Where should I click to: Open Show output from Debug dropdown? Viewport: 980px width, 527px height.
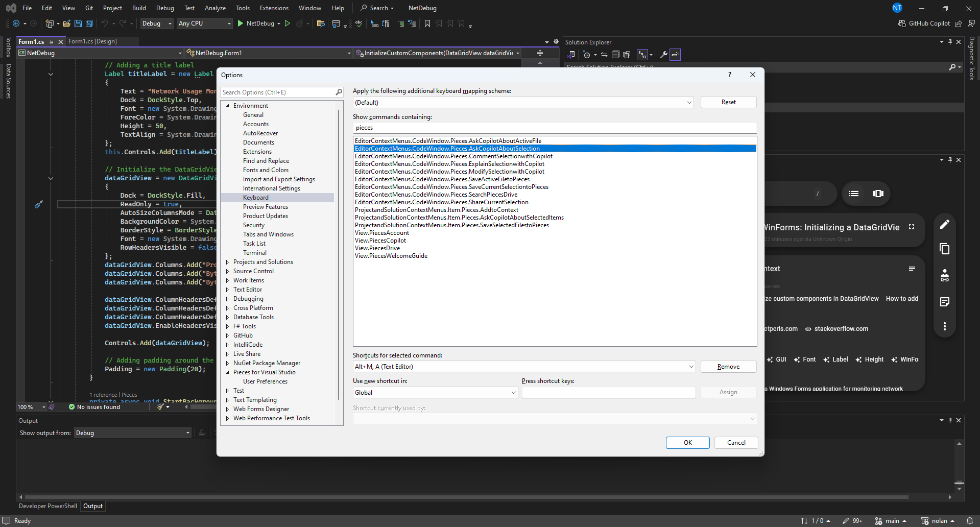[x=133, y=433]
